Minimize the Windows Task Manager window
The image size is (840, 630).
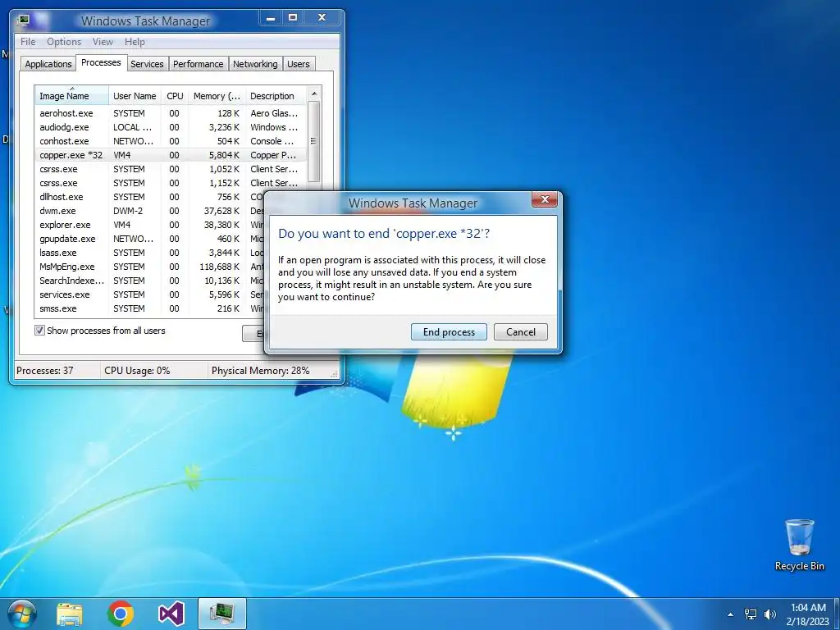click(271, 18)
